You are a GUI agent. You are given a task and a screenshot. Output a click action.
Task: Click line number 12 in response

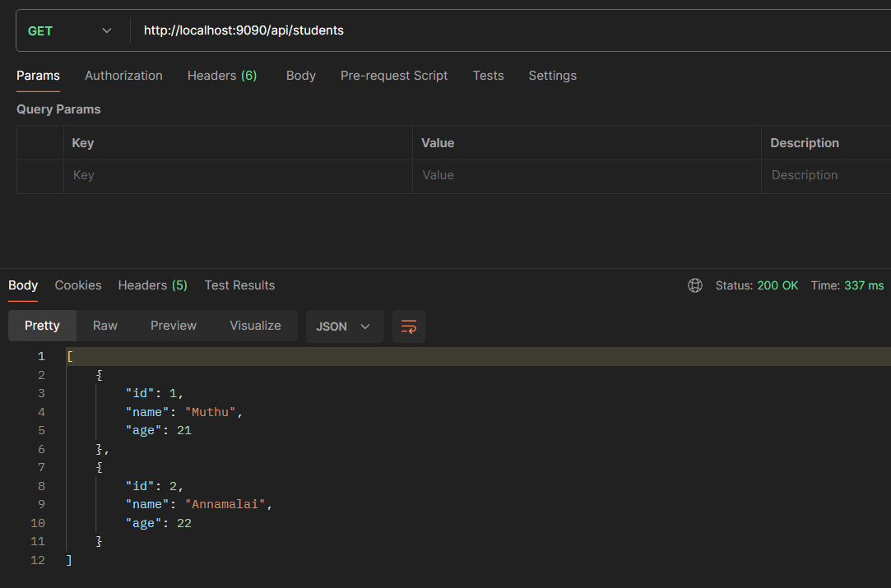pyautogui.click(x=38, y=560)
